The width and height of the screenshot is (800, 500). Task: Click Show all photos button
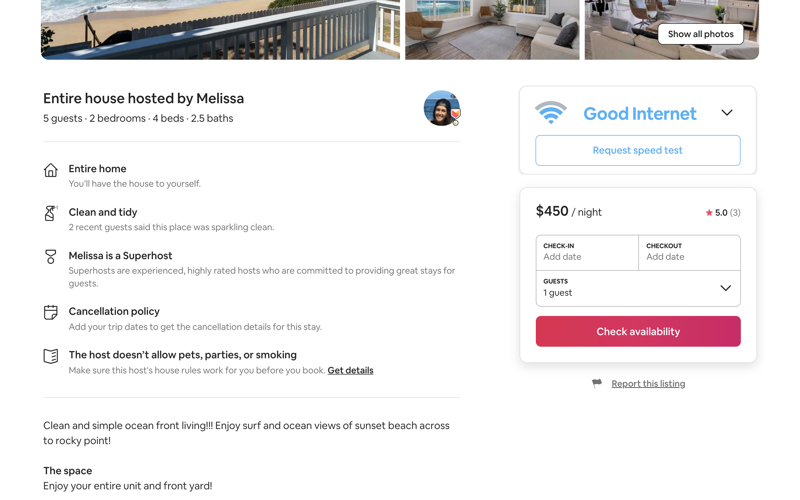tap(701, 34)
